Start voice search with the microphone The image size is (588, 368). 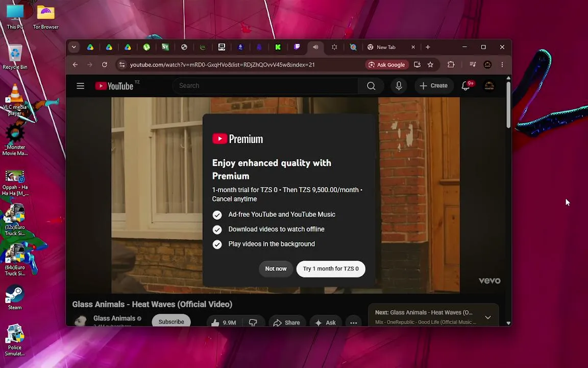(x=399, y=86)
